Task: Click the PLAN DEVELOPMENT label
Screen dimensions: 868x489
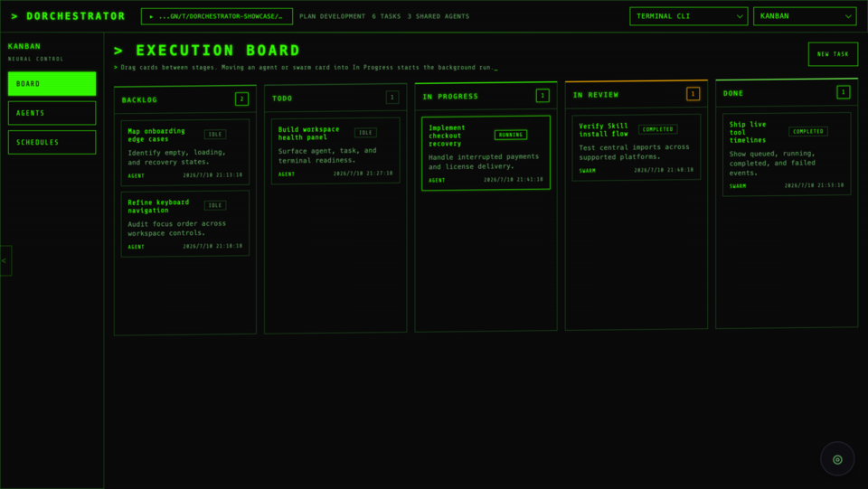Action: click(x=332, y=16)
